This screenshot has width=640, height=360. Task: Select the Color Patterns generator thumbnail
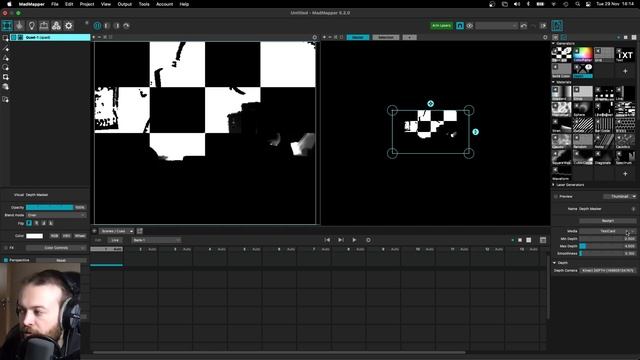582,54
